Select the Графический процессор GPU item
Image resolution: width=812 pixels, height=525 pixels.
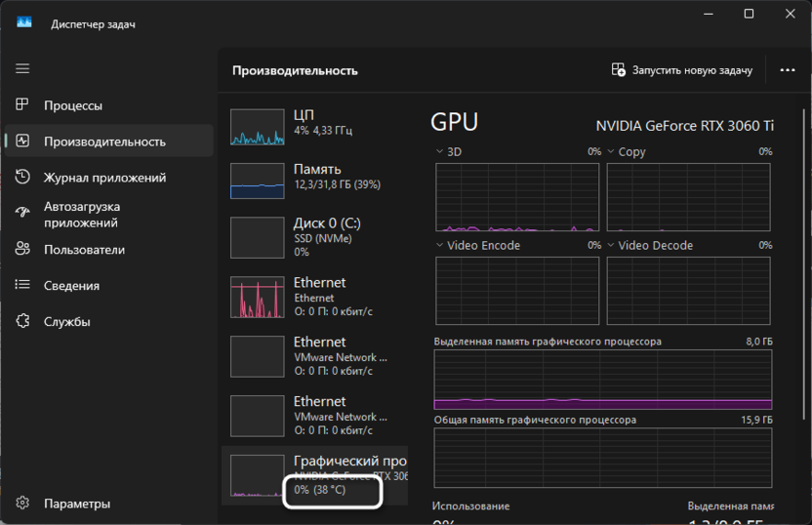pyautogui.click(x=314, y=474)
